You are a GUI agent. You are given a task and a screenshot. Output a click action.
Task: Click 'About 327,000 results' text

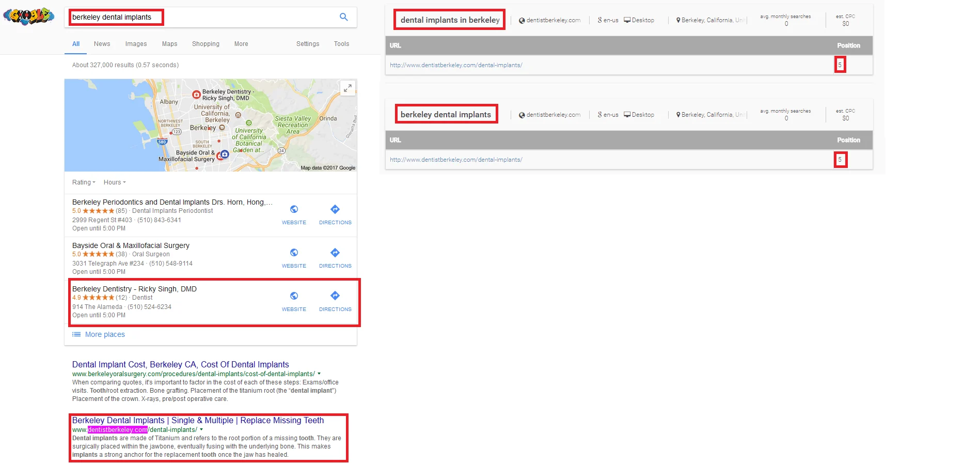coord(125,65)
